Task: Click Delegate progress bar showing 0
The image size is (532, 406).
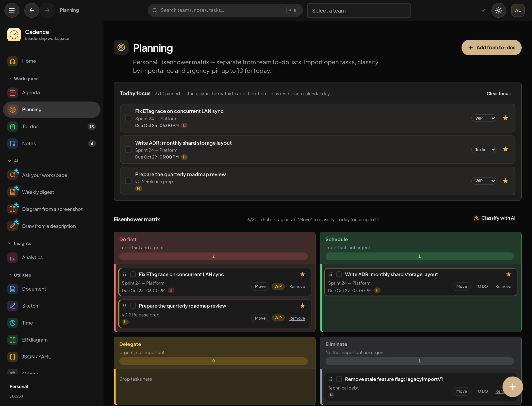Action: click(214, 361)
